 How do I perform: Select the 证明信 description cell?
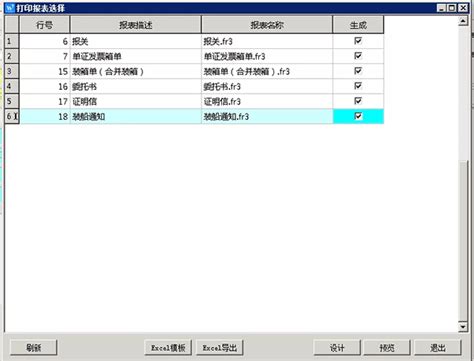(136, 101)
